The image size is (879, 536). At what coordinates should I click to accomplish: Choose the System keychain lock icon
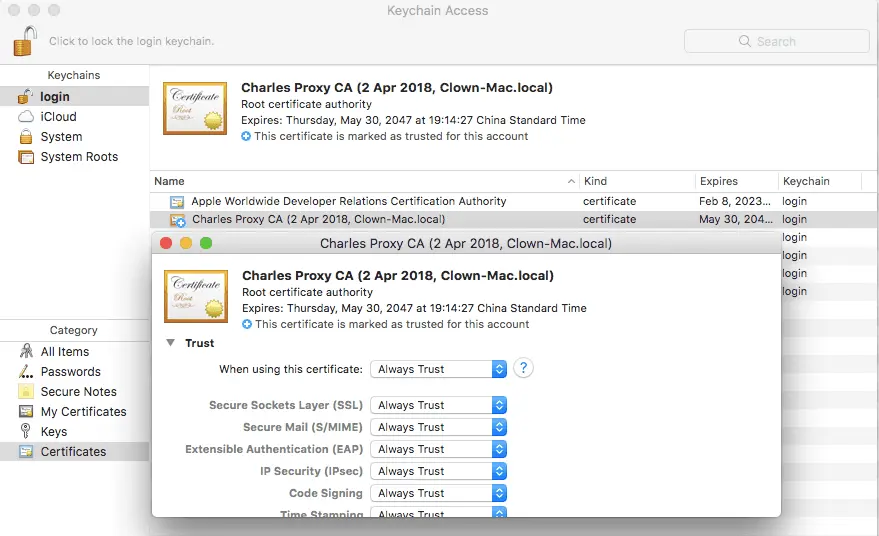point(26,137)
